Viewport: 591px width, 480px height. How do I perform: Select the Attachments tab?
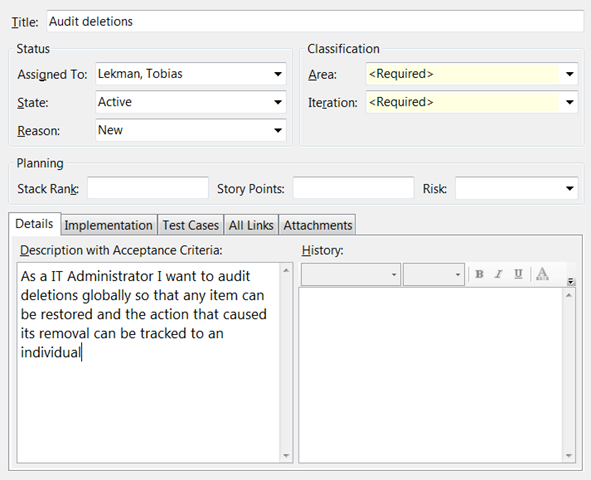317,225
